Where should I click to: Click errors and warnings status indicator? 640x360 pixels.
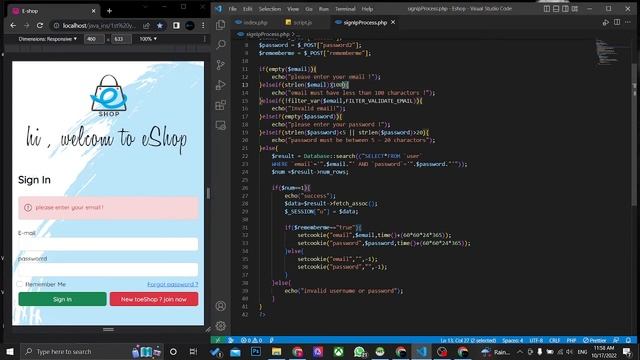251,340
